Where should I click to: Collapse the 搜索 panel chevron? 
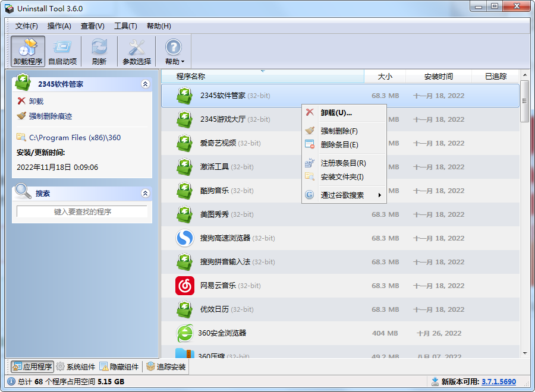point(146,193)
